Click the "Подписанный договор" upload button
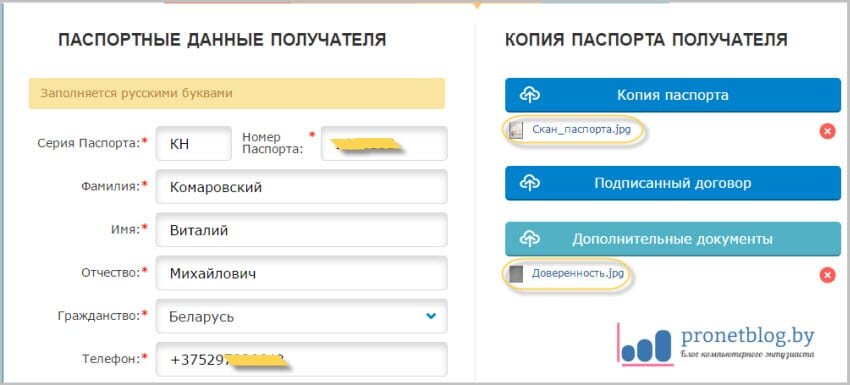 (673, 183)
